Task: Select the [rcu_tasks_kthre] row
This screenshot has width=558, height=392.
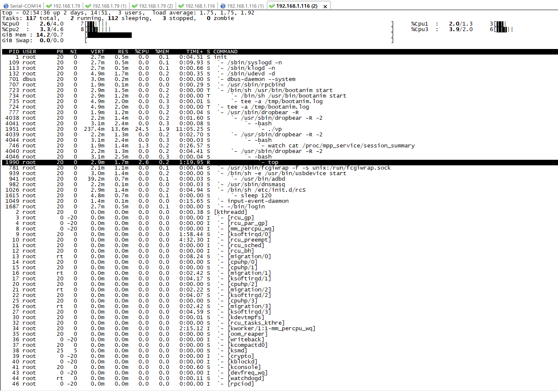Action: click(x=279, y=323)
